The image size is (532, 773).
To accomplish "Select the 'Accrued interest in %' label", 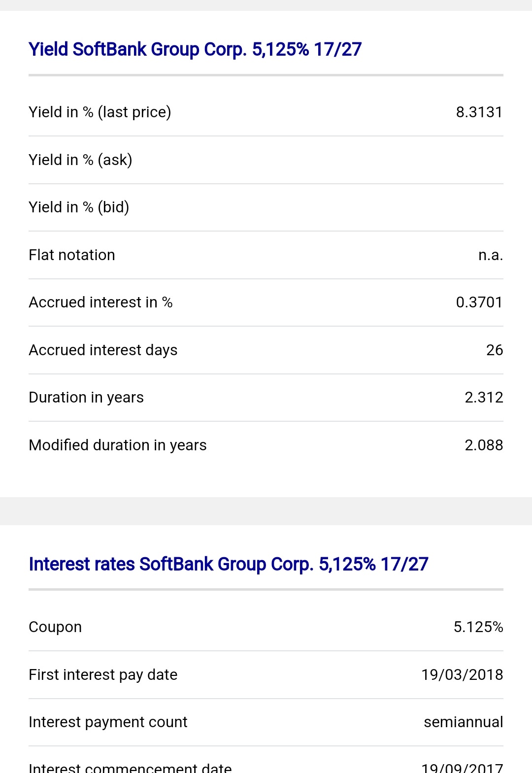I will coord(100,302).
